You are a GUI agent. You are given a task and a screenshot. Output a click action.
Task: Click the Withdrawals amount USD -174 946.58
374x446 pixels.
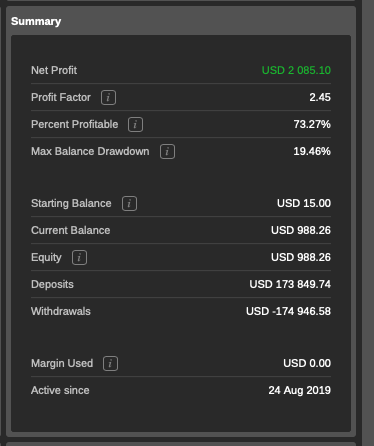(x=288, y=311)
